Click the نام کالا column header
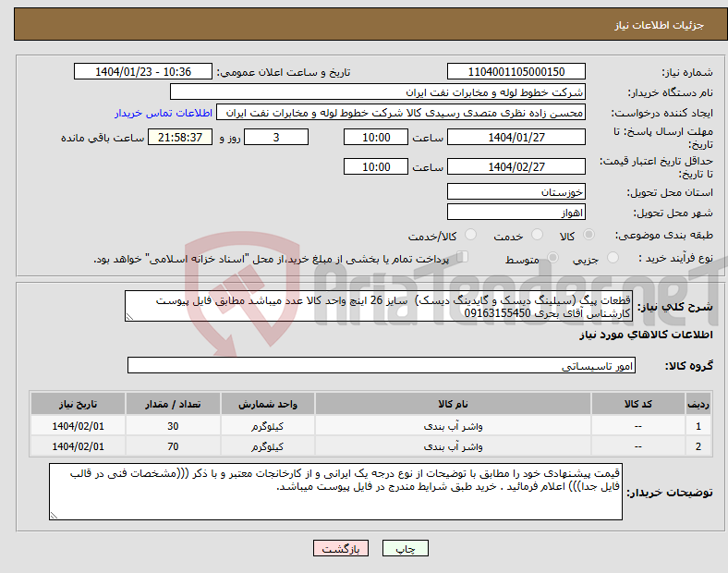The height and width of the screenshot is (573, 728). [x=453, y=404]
